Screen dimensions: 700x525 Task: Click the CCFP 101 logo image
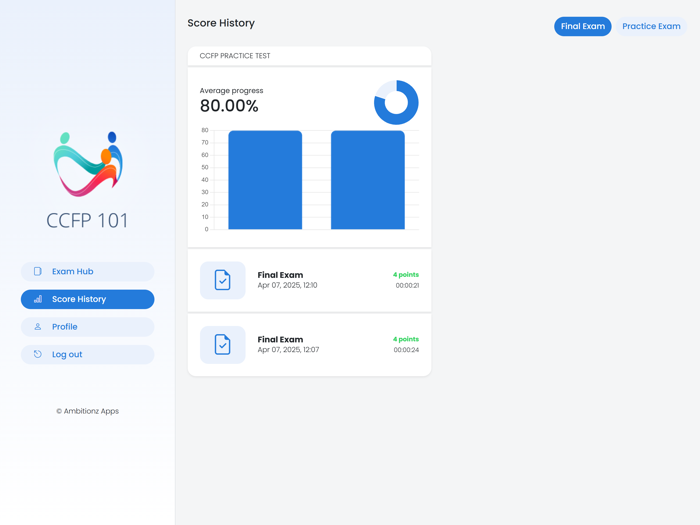(88, 164)
